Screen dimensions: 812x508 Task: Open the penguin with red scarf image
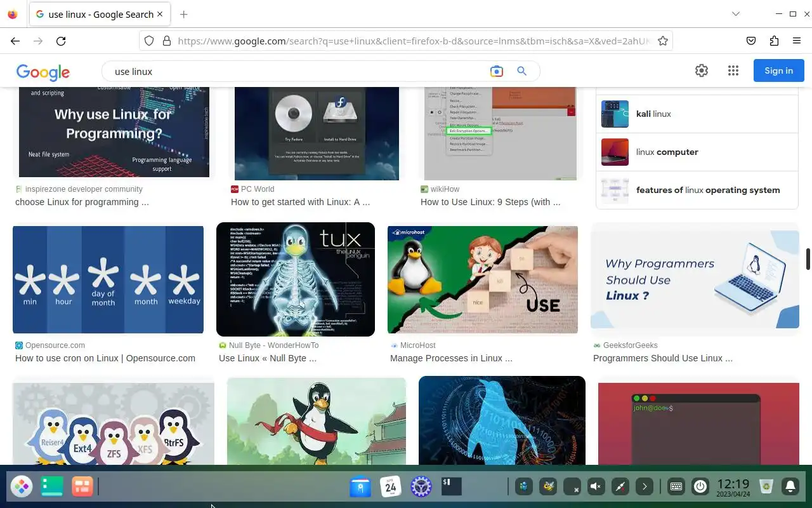tap(317, 421)
